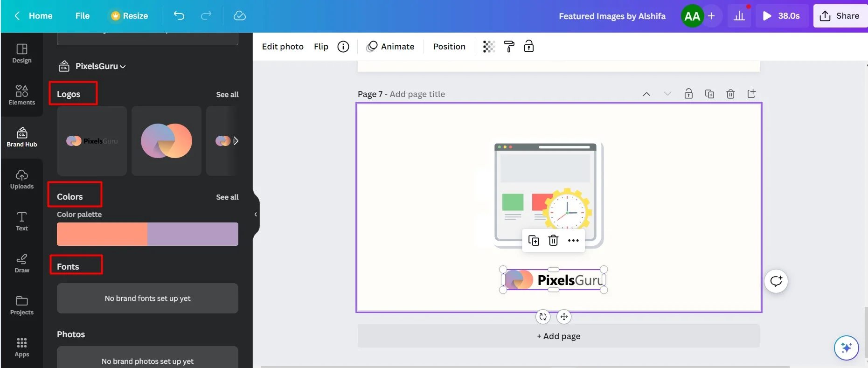Viewport: 868px width, 368px height.
Task: Open the Apps panel
Action: pos(22,347)
